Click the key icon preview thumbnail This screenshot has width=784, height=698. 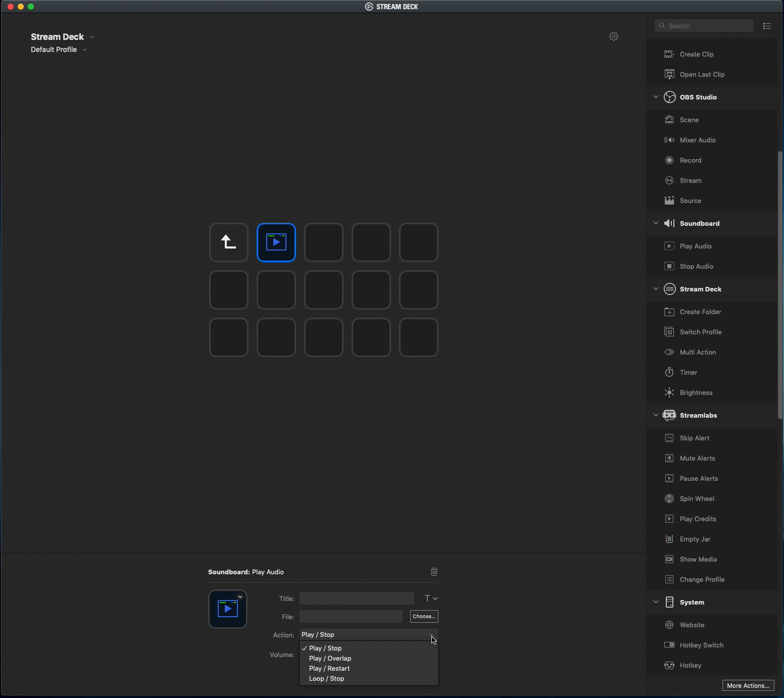click(x=228, y=609)
